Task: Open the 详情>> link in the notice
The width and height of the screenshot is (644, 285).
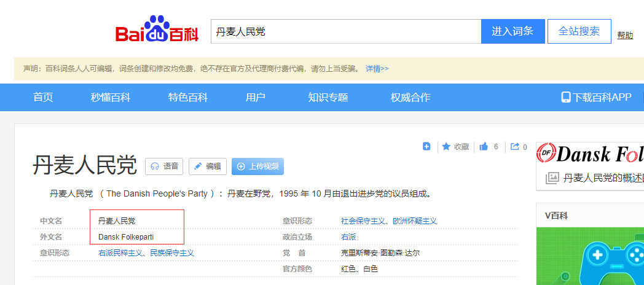Action: pyautogui.click(x=377, y=69)
